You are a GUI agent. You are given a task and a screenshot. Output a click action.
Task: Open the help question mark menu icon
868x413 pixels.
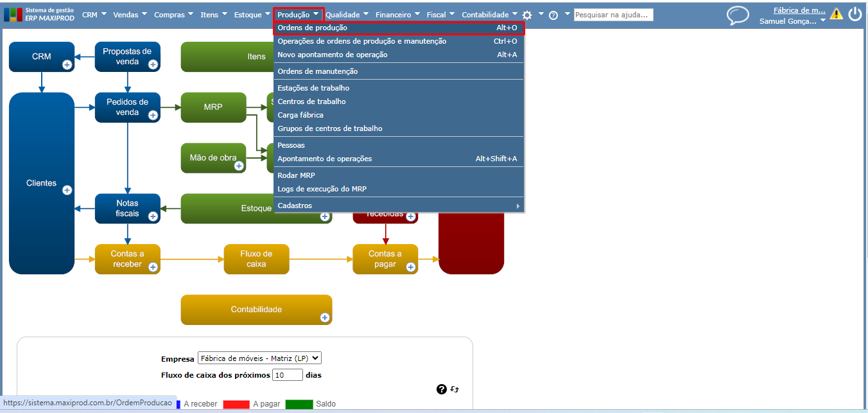pyautogui.click(x=553, y=15)
